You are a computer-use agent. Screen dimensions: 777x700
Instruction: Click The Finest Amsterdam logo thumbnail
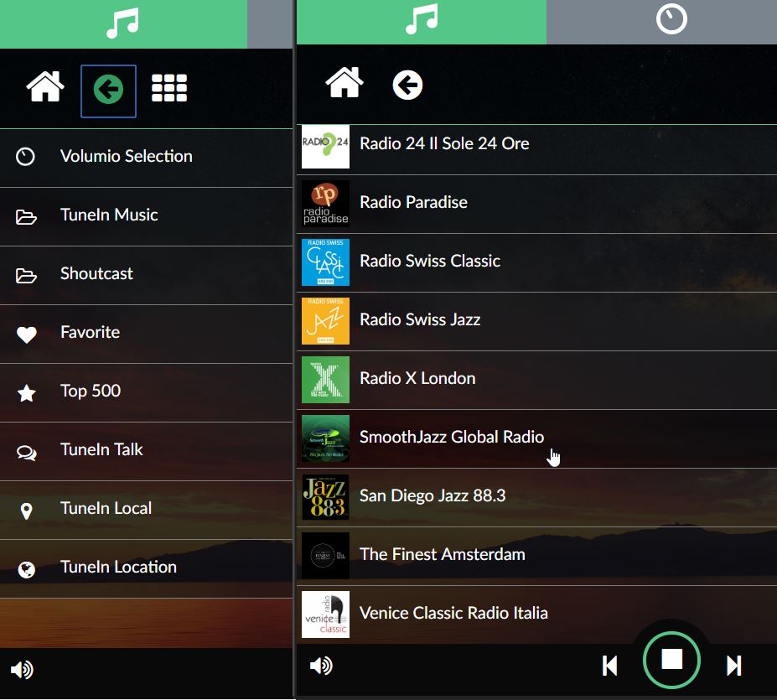tap(325, 556)
